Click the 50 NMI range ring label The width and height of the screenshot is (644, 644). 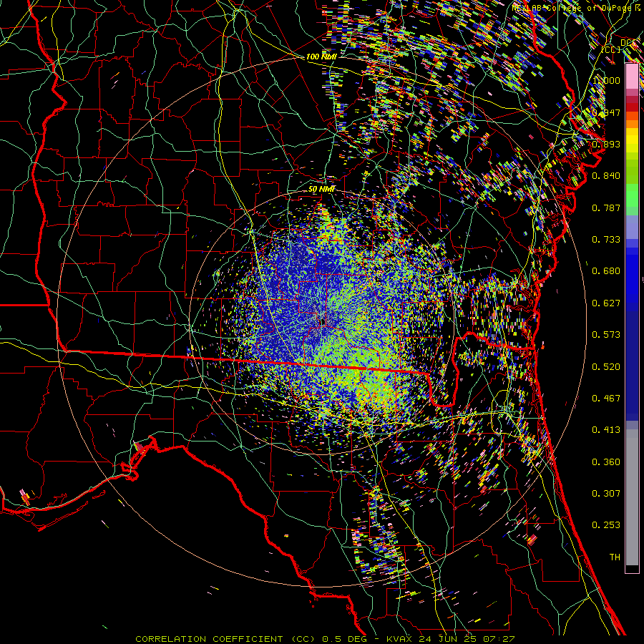coord(321,189)
